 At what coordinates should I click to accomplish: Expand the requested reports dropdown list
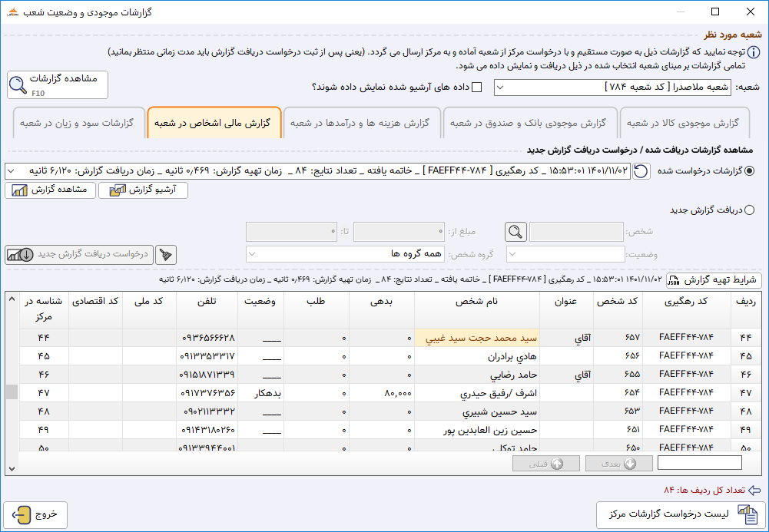coord(12,171)
